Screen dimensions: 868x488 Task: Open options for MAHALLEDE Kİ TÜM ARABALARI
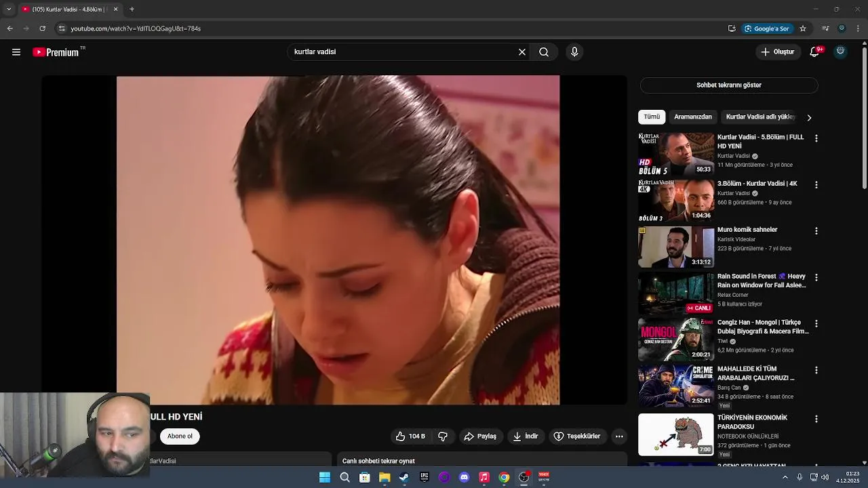[816, 371]
